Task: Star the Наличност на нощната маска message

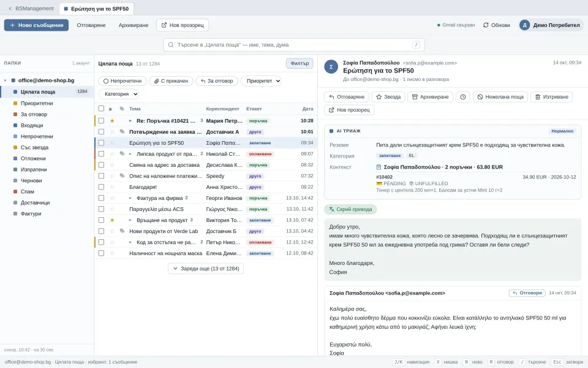Action: coord(112,253)
